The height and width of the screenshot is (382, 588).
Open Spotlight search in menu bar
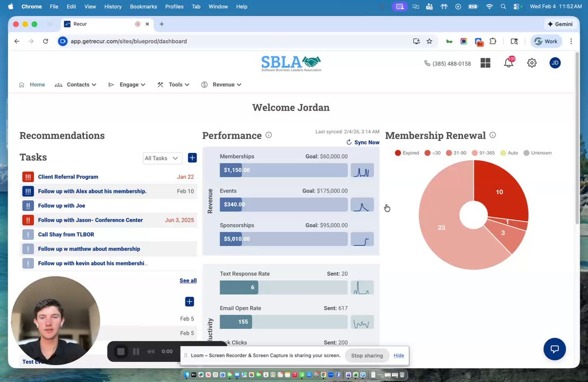pos(503,6)
